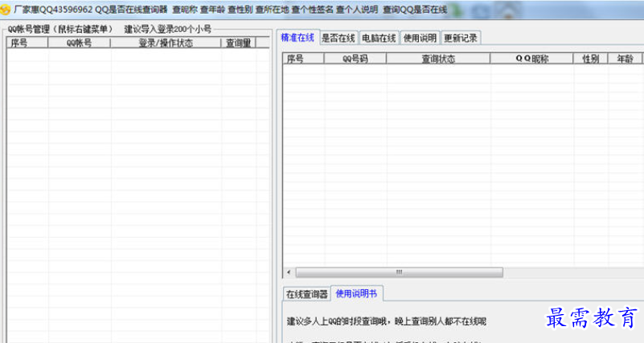The height and width of the screenshot is (343, 644).
Task: Click the horizontal scrollbar left arrow
Action: click(289, 272)
